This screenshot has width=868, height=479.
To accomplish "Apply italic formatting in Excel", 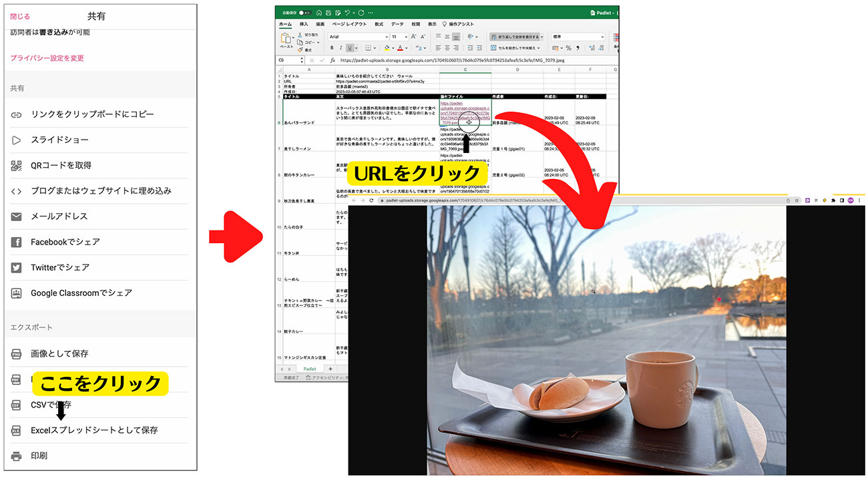I will click(341, 48).
